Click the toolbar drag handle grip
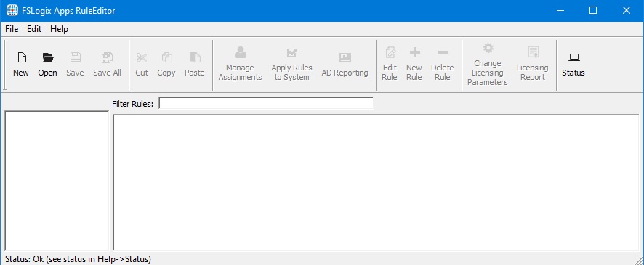 tap(5, 65)
